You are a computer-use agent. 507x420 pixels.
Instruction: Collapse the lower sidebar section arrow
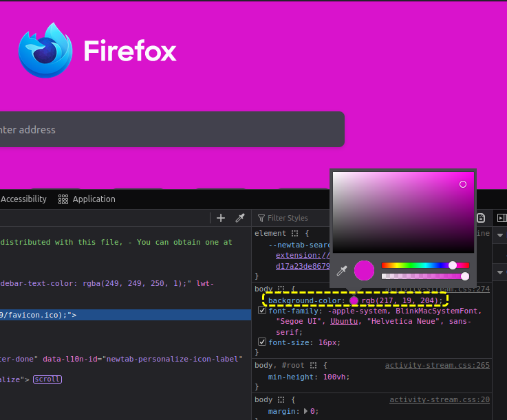[x=500, y=272]
